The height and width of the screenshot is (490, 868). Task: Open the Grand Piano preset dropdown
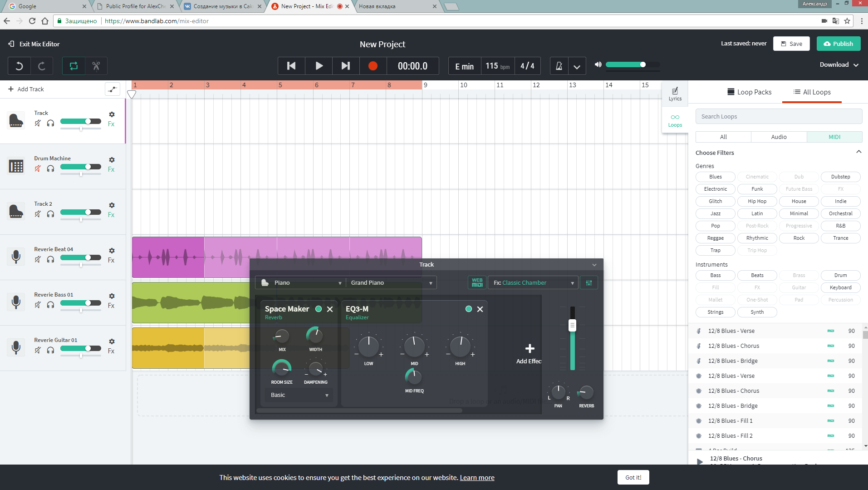pyautogui.click(x=391, y=282)
